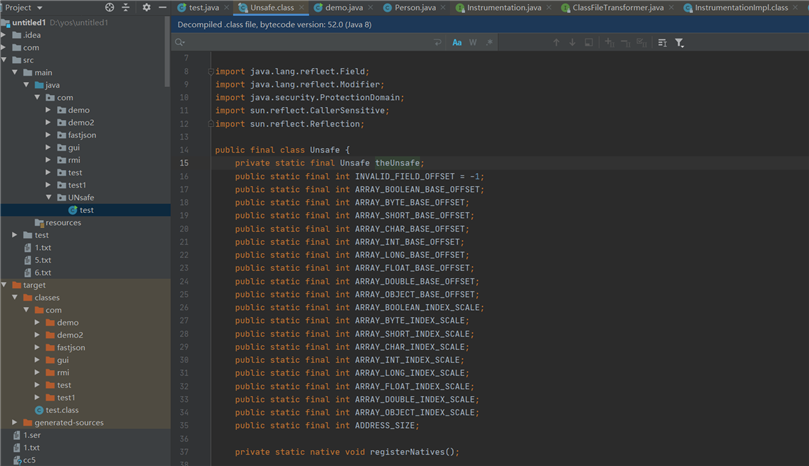Open search results in Find window icon
809x466 pixels.
tap(662, 42)
